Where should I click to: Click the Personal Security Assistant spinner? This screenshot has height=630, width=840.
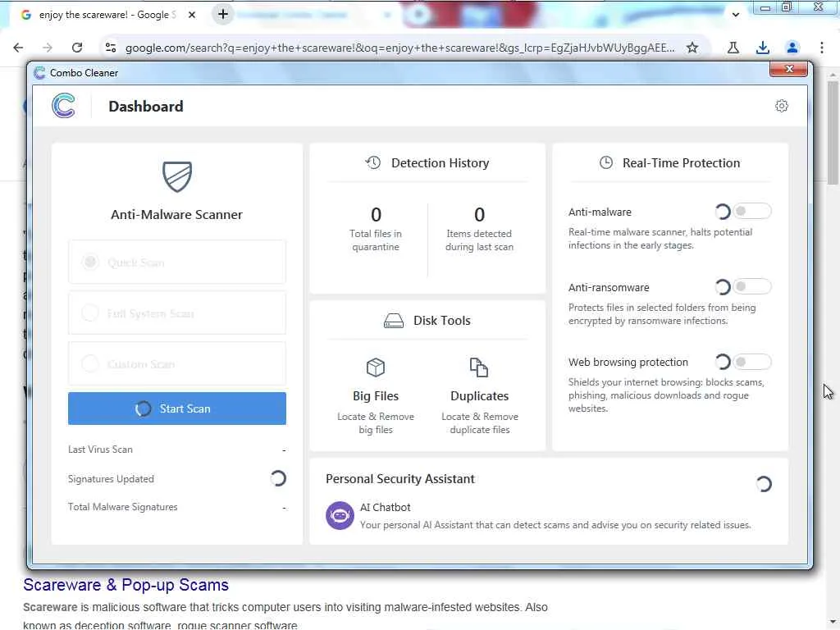point(764,484)
